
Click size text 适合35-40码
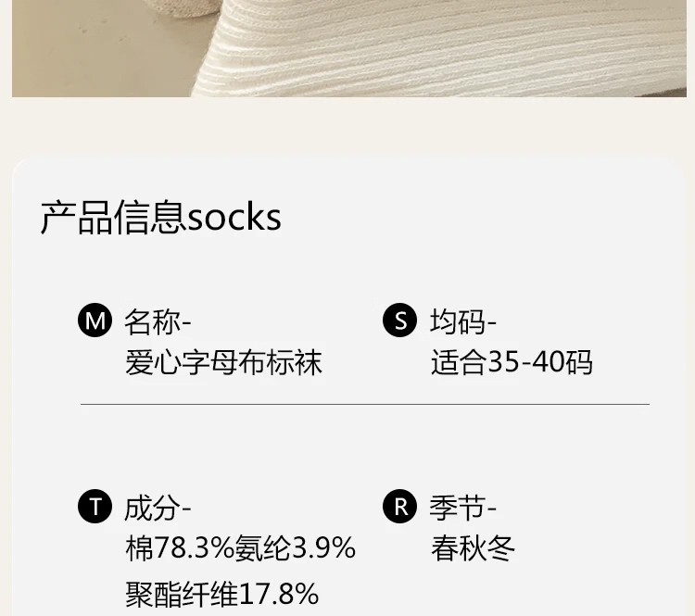click(512, 362)
